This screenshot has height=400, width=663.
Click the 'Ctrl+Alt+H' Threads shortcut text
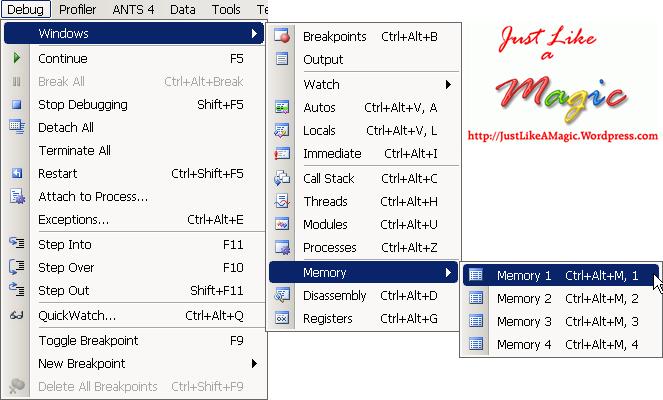coord(409,202)
